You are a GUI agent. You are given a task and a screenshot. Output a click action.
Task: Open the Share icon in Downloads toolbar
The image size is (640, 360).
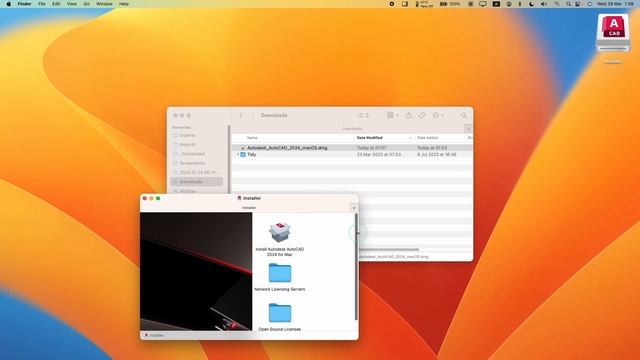click(409, 116)
